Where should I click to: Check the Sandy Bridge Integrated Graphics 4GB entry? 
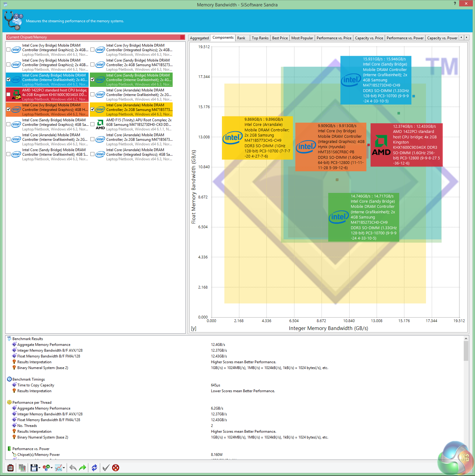click(9, 124)
